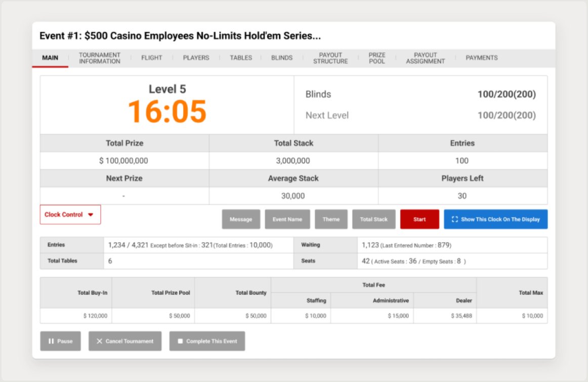The width and height of the screenshot is (588, 382).
Task: Click the $ 120,000 total buy-in value
Action: (x=95, y=316)
